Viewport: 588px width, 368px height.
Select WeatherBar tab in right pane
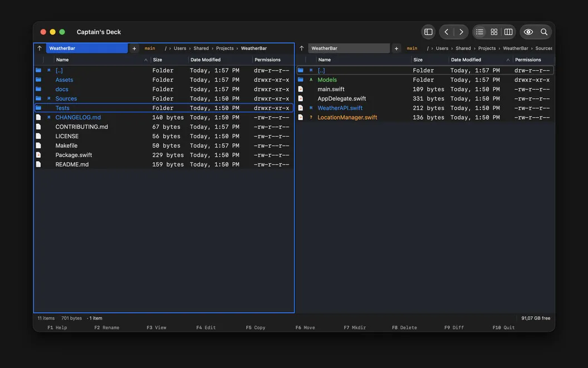point(349,48)
